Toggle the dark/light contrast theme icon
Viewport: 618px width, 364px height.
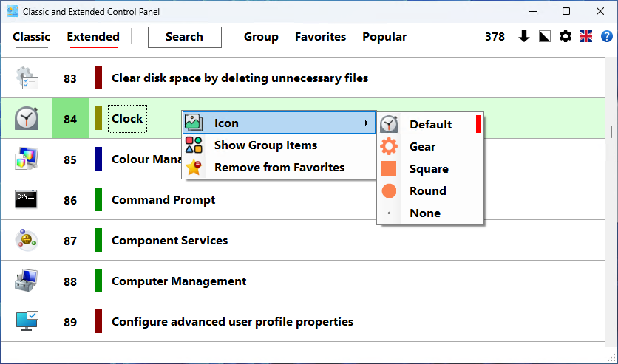tap(545, 37)
